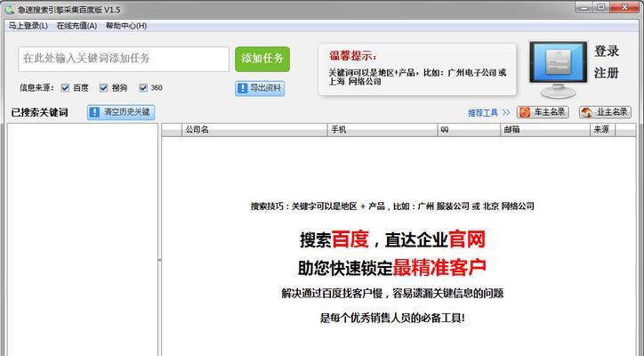The height and width of the screenshot is (356, 644).
Task: Click the monitor login icon
Action: [558, 69]
